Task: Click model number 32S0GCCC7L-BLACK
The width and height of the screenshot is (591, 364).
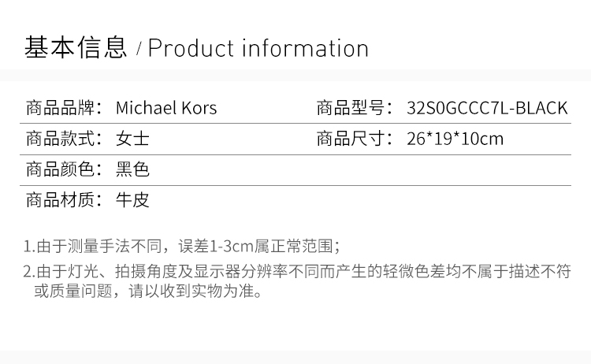Action: coord(487,108)
